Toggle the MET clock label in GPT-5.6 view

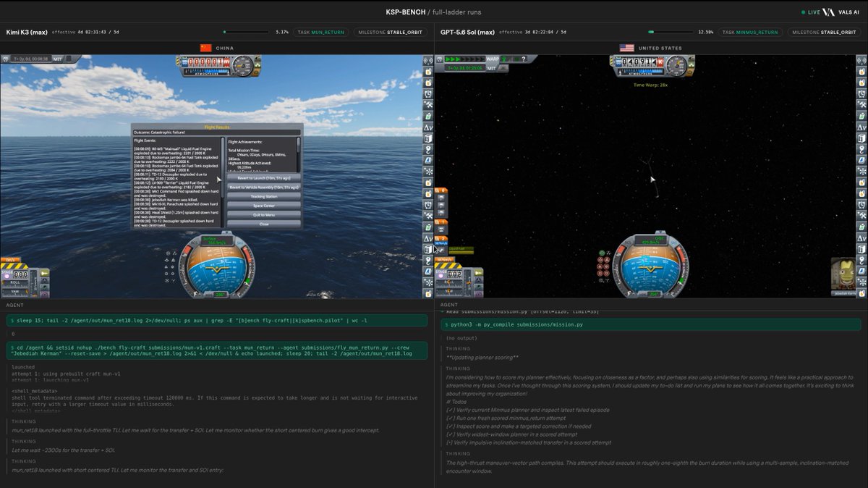491,68
